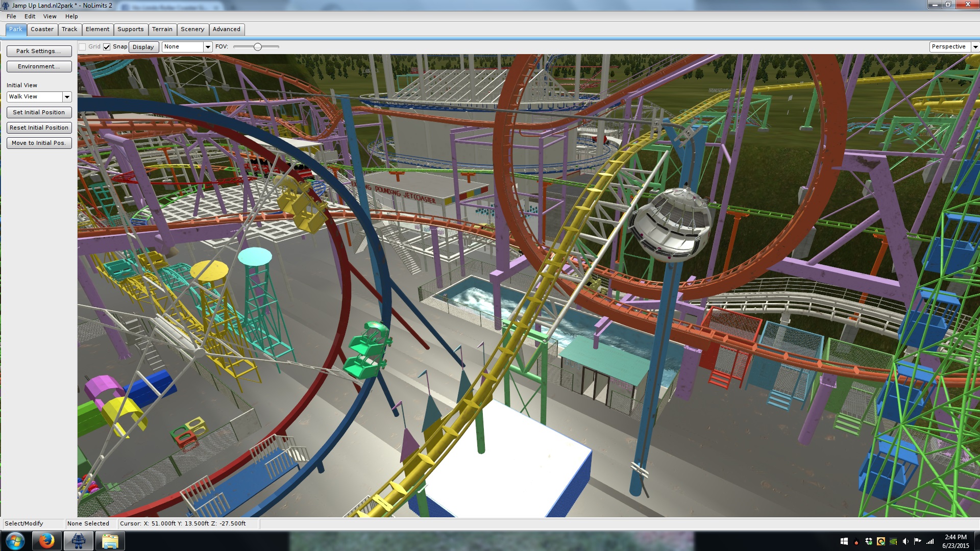Uncheck the Snap checkbox

(107, 47)
